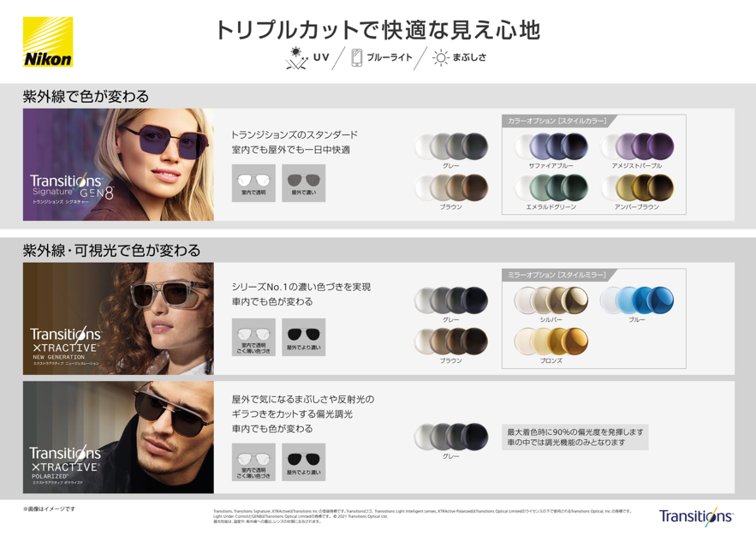Image resolution: width=756 pixels, height=535 pixels.
Task: Select Signature GEN8 dark outdoor glasses icon
Action: [x=304, y=183]
